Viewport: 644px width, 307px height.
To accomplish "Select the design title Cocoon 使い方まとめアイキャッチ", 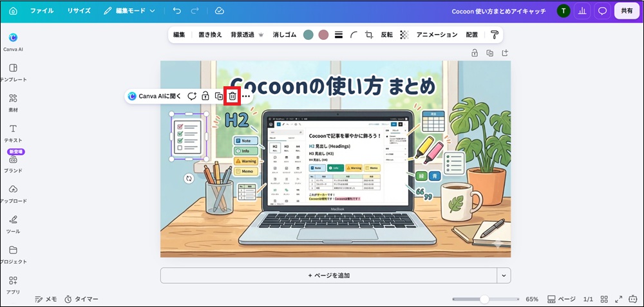I will tap(499, 12).
